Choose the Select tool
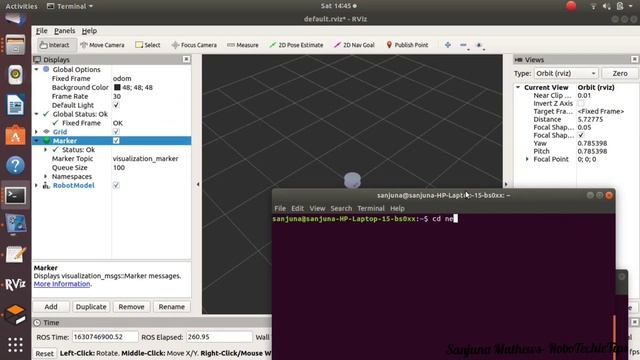The width and height of the screenshot is (640, 360). point(148,45)
